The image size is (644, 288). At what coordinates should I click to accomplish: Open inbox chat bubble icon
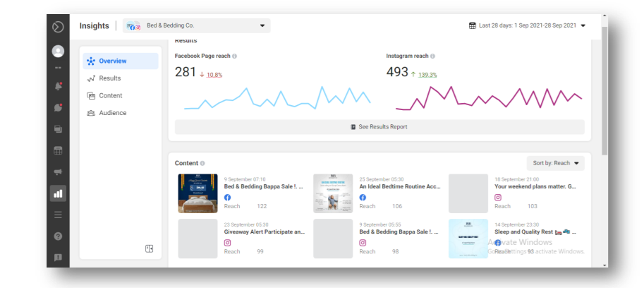[x=58, y=107]
